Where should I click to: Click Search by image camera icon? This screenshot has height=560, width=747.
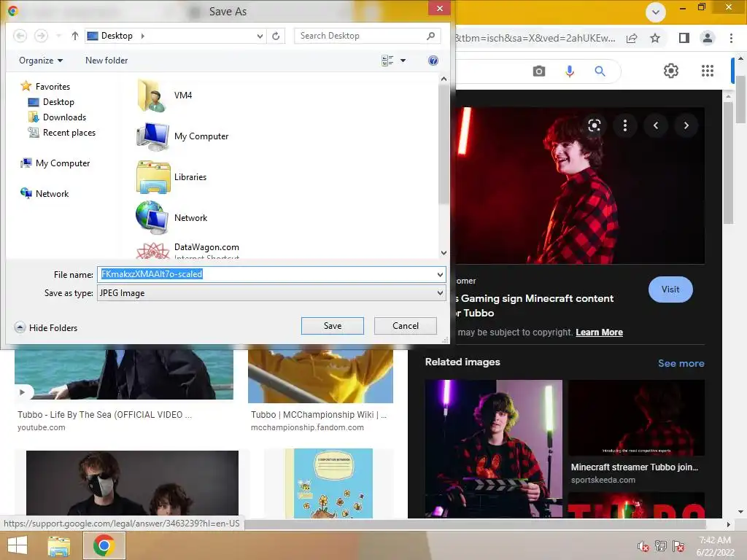pyautogui.click(x=539, y=71)
